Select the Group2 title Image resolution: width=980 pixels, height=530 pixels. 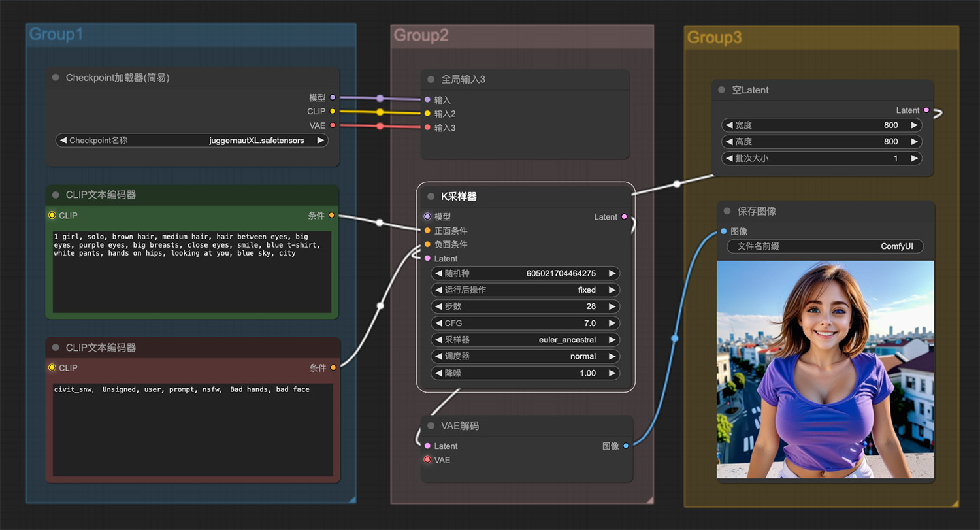(x=421, y=35)
